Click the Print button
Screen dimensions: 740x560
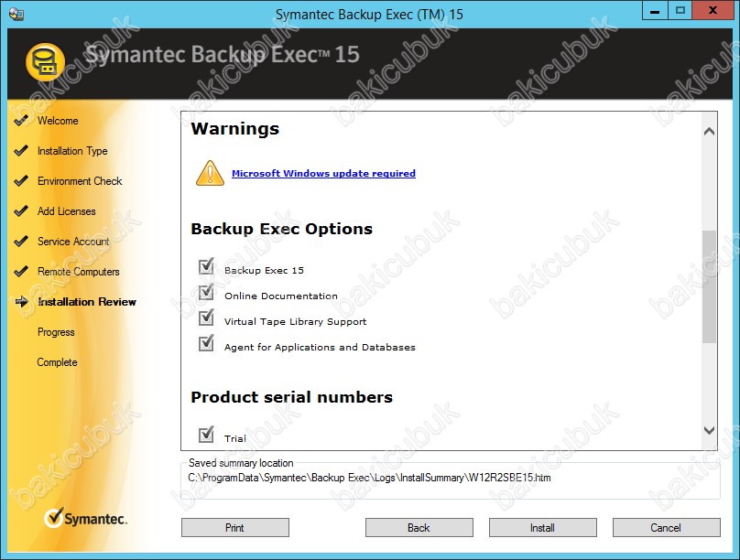[x=235, y=527]
